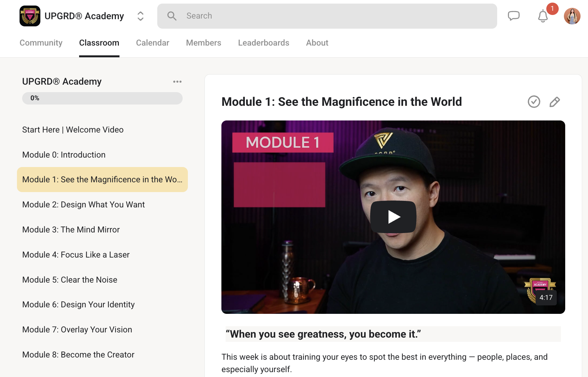Open the chat messages icon
The height and width of the screenshot is (377, 588).
pyautogui.click(x=513, y=16)
